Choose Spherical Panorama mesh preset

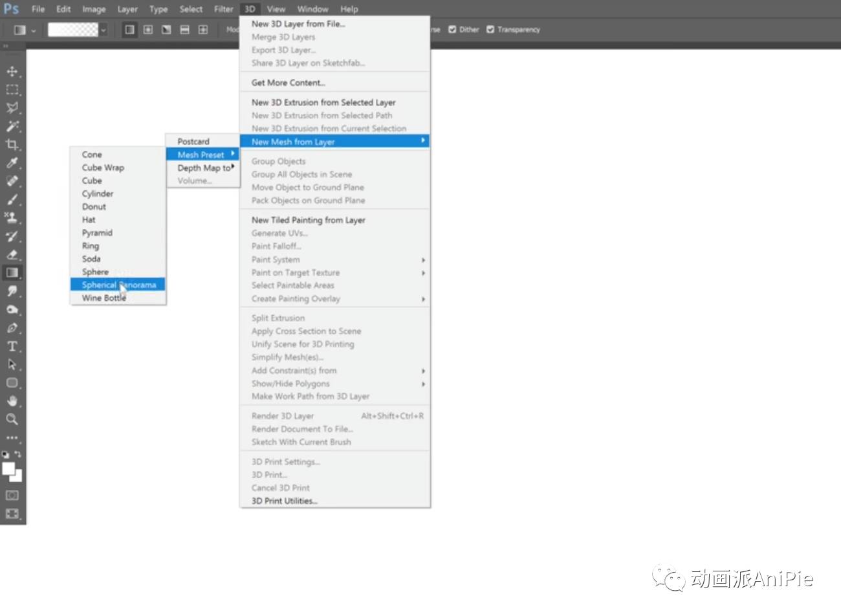click(118, 285)
